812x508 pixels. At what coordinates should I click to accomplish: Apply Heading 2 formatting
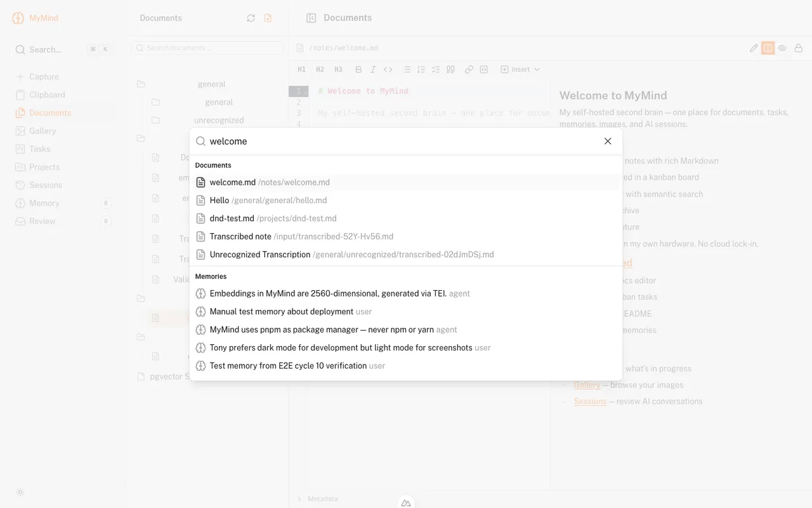(x=320, y=69)
